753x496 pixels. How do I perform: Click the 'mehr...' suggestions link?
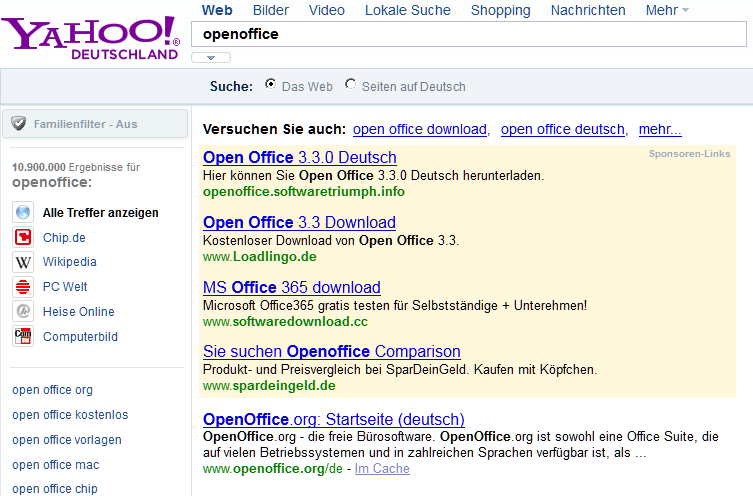click(660, 129)
